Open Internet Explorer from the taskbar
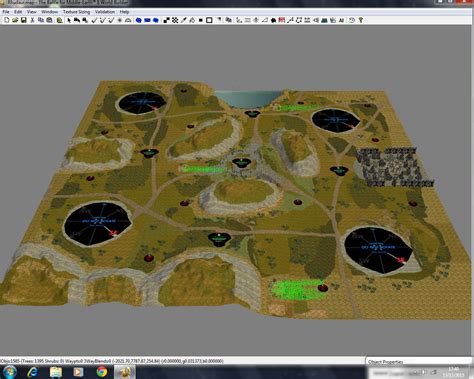This screenshot has width=474, height=379. tap(33, 372)
